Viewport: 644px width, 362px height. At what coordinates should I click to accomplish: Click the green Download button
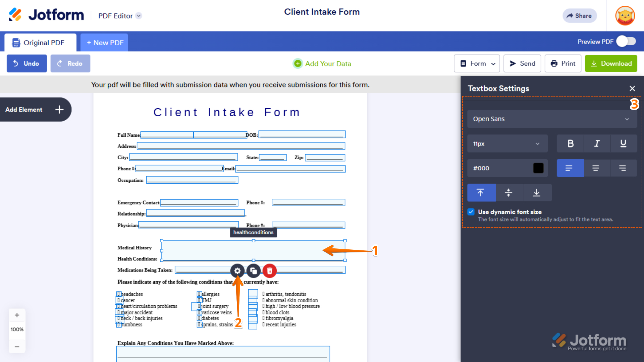coord(611,64)
